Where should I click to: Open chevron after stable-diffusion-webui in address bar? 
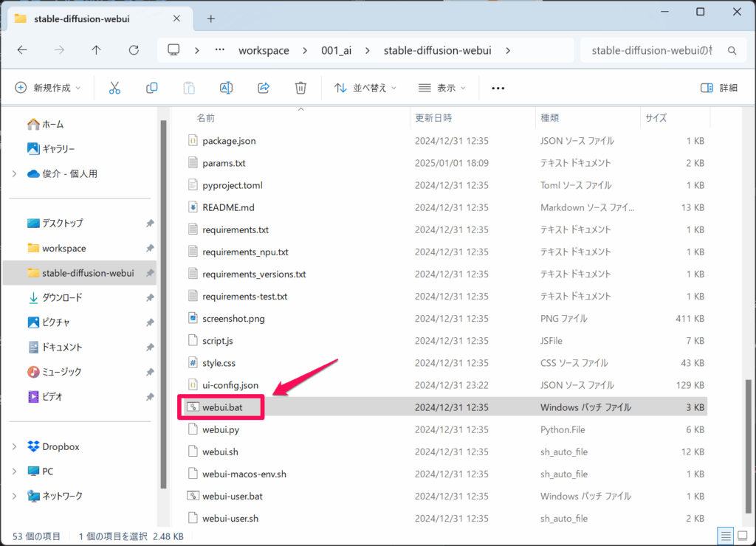tap(508, 51)
